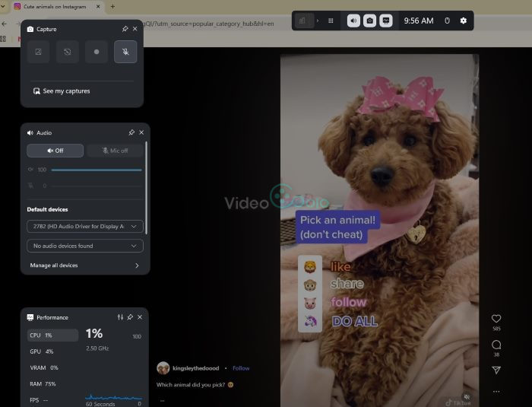
Task: Click the browser address bar URL
Action: [x=208, y=24]
